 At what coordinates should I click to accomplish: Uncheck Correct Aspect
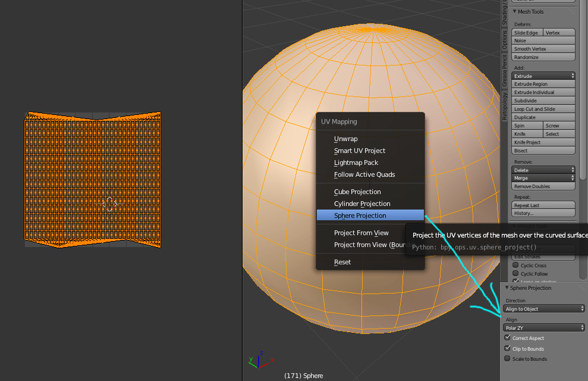point(508,338)
